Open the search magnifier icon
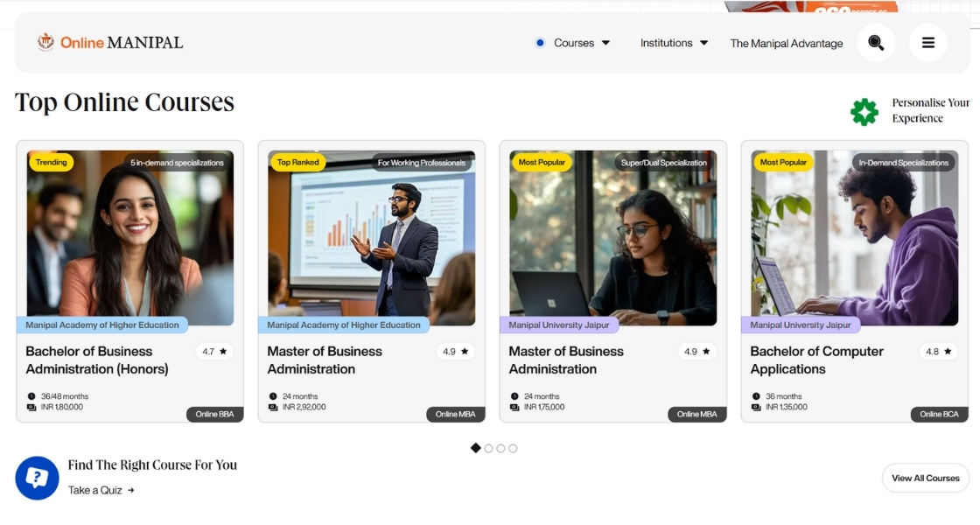980x525 pixels. (x=876, y=43)
